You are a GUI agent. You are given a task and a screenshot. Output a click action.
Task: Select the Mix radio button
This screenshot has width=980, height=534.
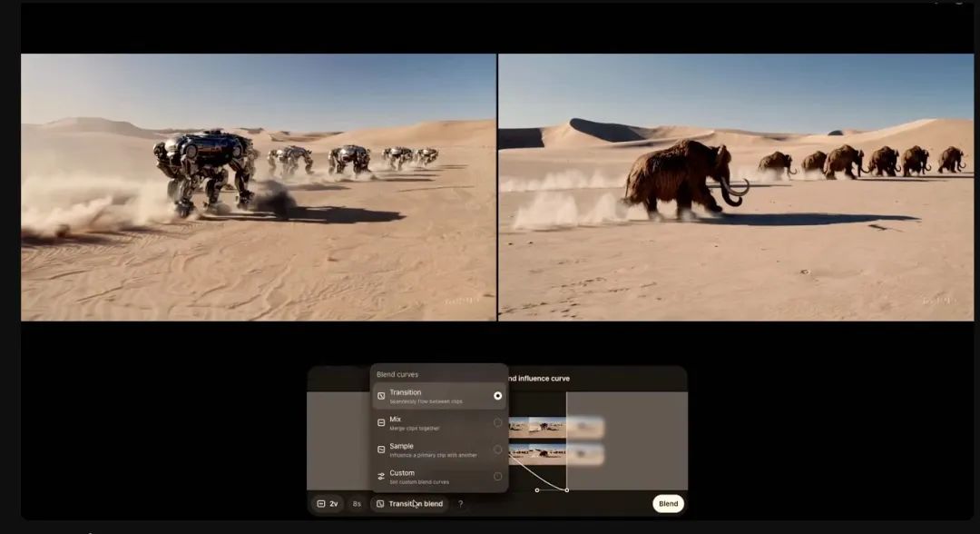pos(497,422)
